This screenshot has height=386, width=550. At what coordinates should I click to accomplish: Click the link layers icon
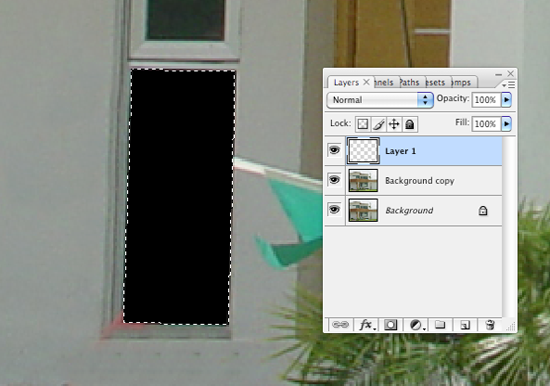click(x=340, y=325)
